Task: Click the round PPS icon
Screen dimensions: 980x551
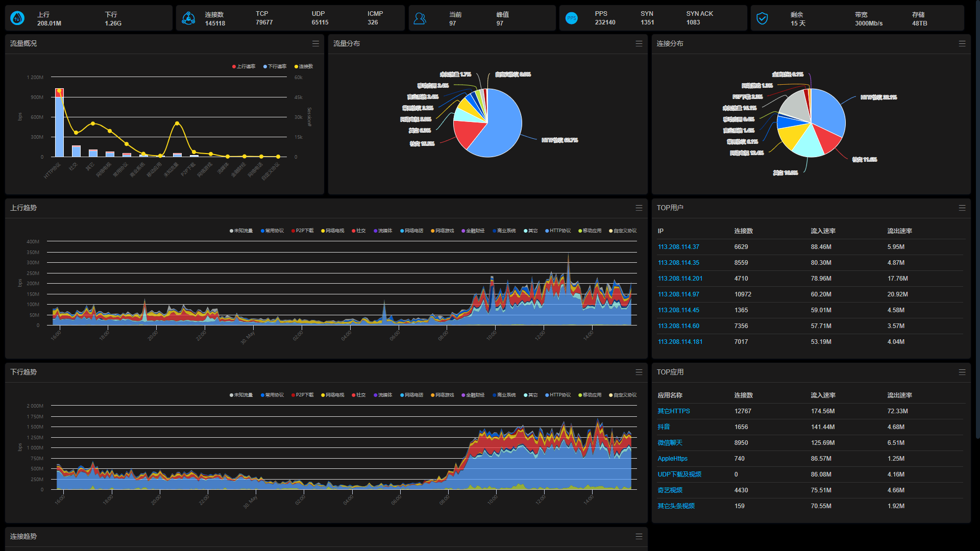Action: pos(572,18)
